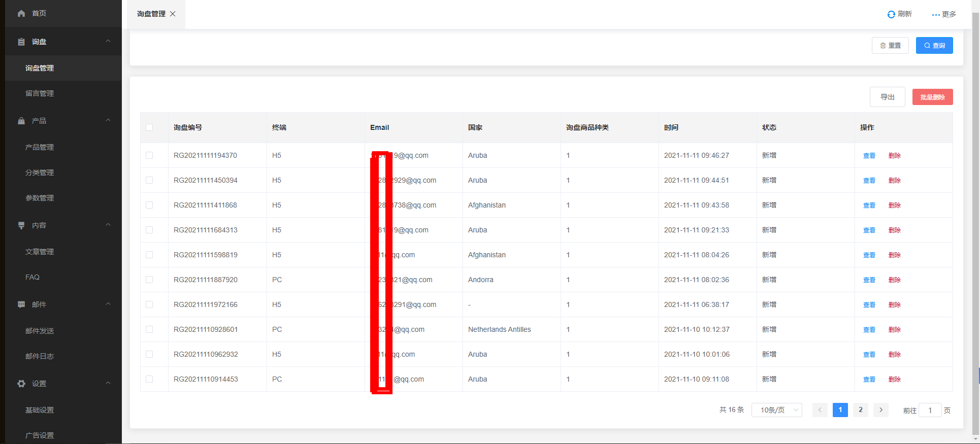Click the blue 查询 search button
This screenshot has height=444, width=980.
934,45
